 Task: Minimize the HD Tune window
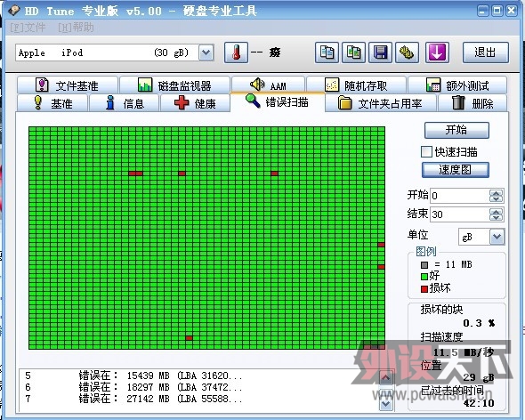(x=483, y=11)
